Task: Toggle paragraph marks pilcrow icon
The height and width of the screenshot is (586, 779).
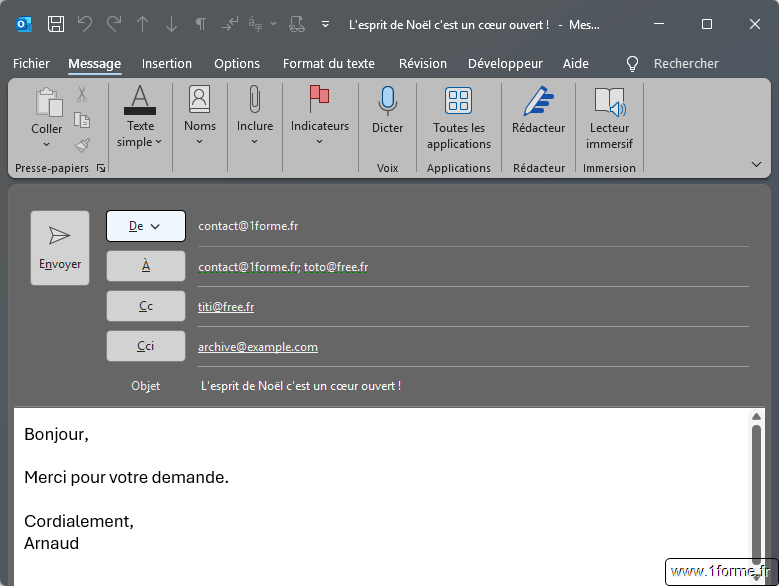Action: (200, 24)
